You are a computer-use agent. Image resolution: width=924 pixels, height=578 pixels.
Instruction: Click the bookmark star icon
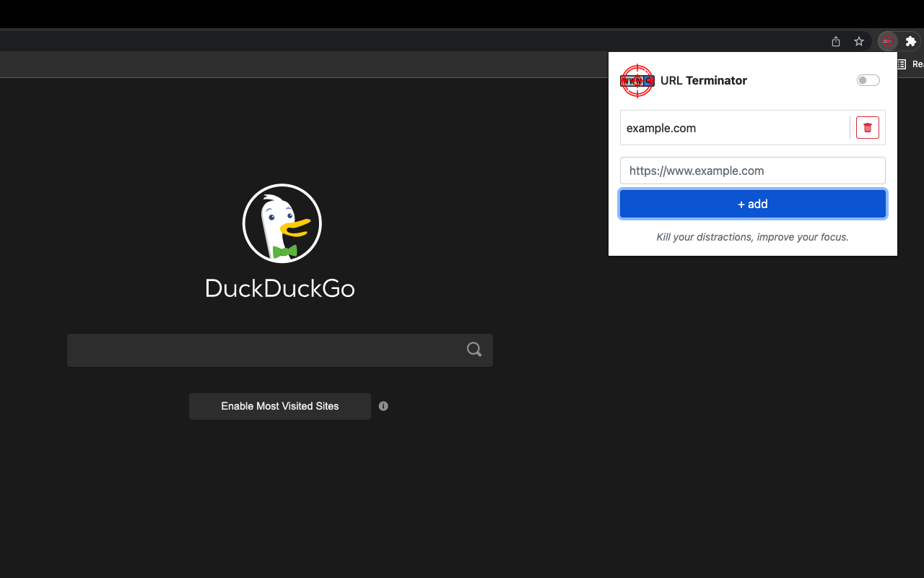[858, 41]
